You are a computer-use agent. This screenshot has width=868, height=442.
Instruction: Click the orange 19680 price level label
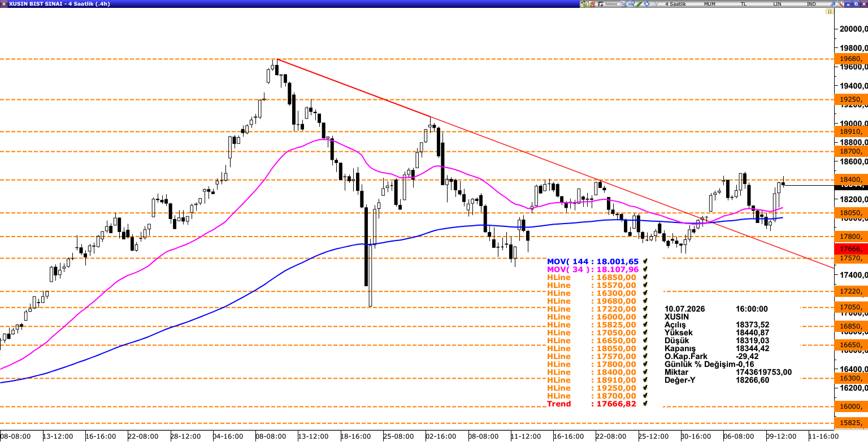point(850,59)
